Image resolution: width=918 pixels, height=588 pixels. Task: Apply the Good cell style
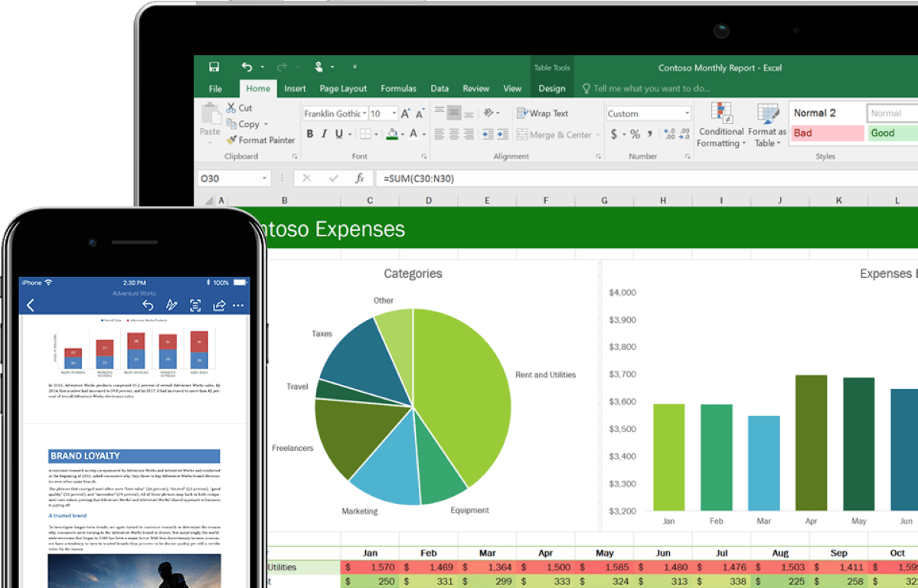891,133
